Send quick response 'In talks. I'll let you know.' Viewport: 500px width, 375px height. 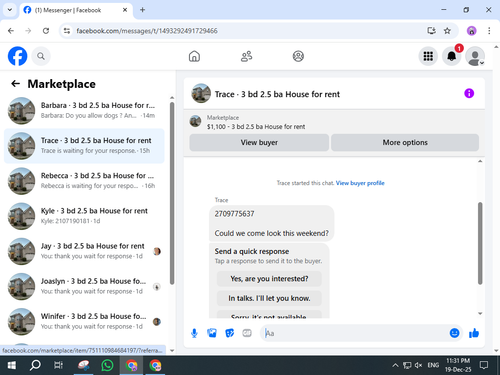click(x=269, y=298)
